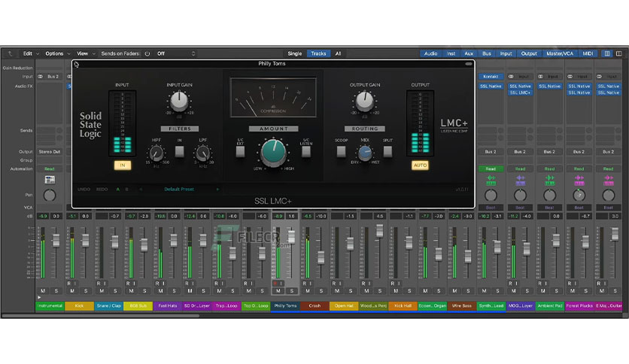The image size is (629, 364).
Task: Toggle the S/C EXT button
Action: [240, 151]
